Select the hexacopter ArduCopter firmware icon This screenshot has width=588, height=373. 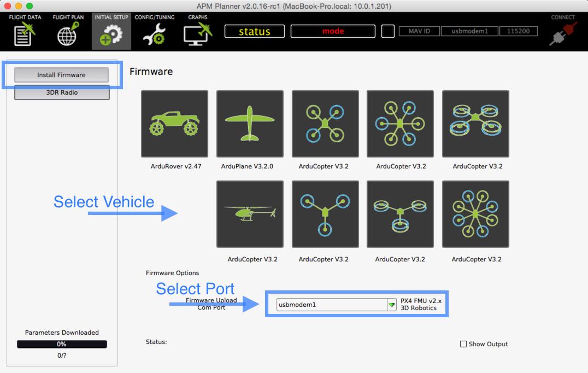coord(400,124)
